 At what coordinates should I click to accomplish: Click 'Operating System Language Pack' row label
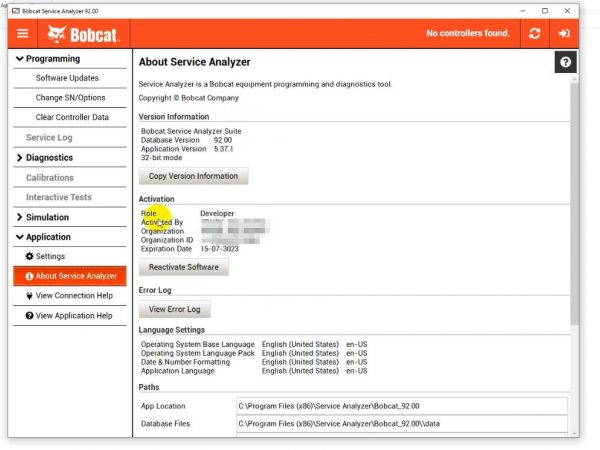197,353
